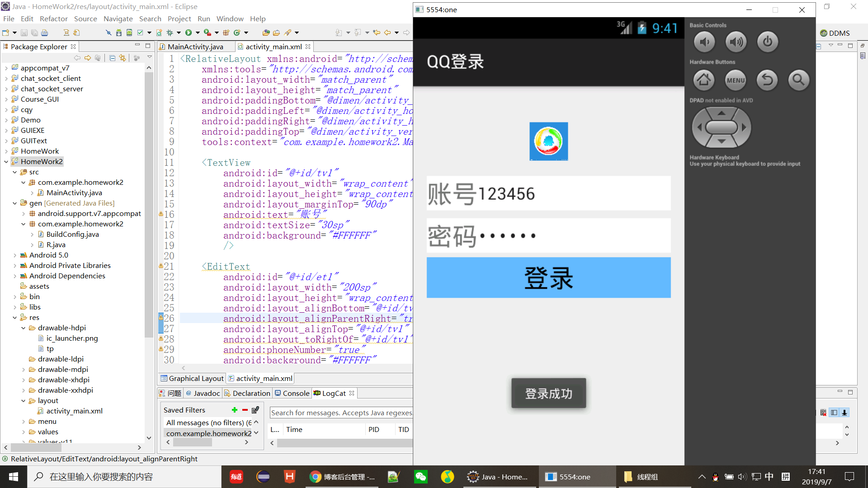Open the Android Virtual Device Manager icon
Image resolution: width=868 pixels, height=488 pixels.
(x=129, y=33)
